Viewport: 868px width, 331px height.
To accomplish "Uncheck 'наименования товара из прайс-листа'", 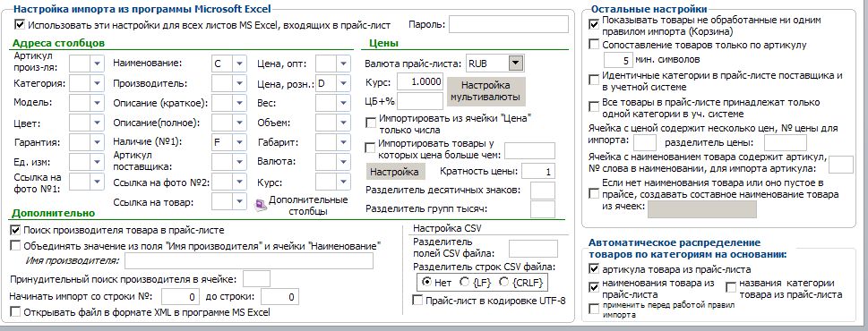I will (x=593, y=287).
